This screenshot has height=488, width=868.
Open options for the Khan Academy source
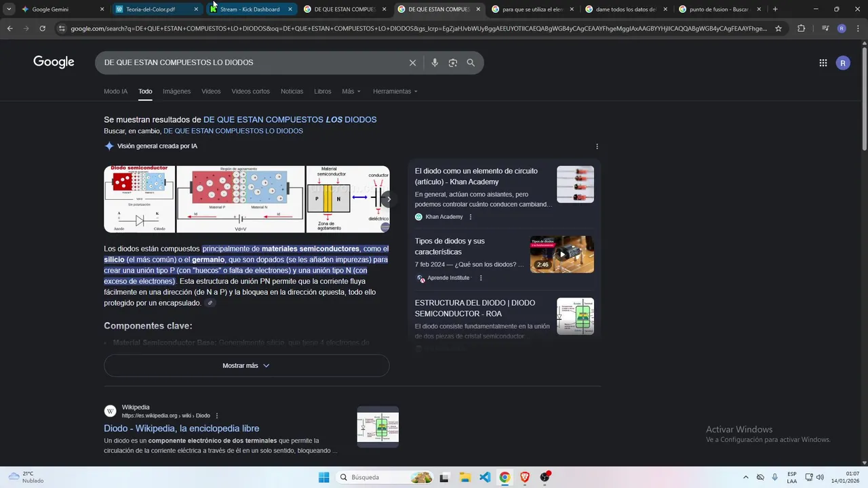tap(470, 217)
